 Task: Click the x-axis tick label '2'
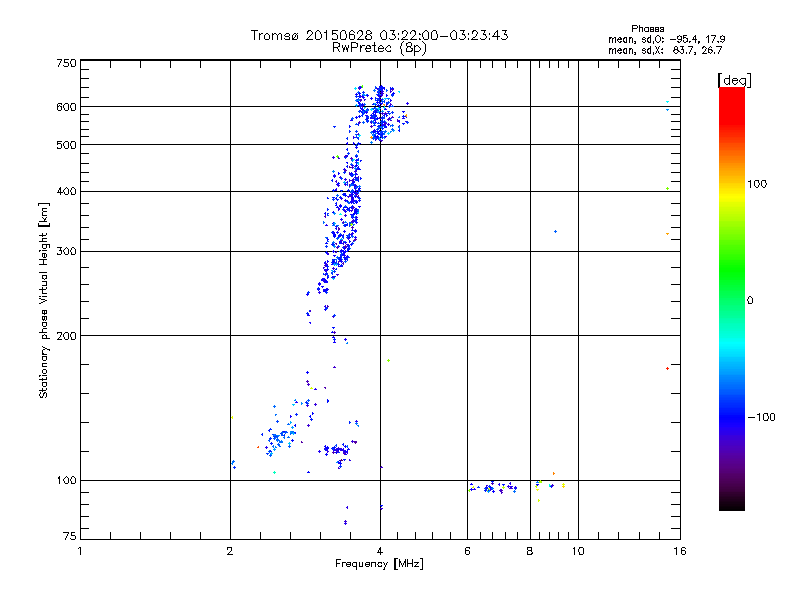click(230, 551)
